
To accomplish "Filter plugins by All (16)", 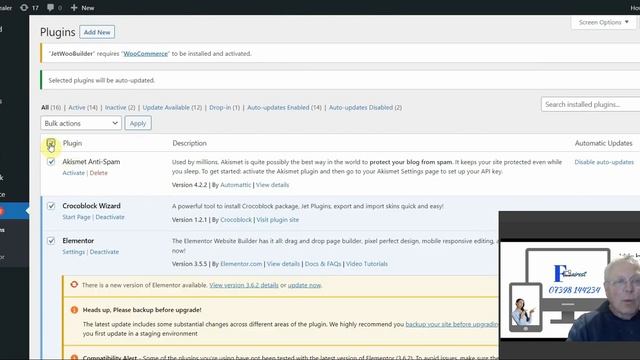I will (x=51, y=107).
